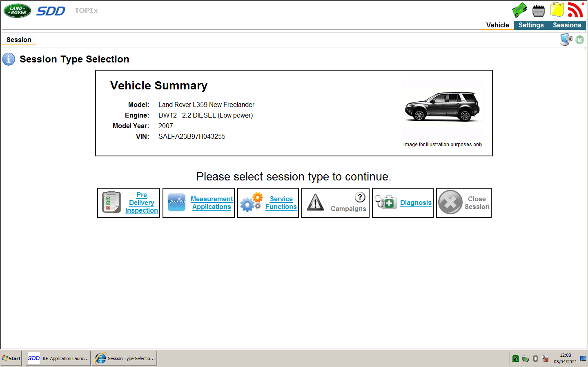Click the Campaigns label
Viewport: 588px width, 367px height.
click(x=348, y=209)
